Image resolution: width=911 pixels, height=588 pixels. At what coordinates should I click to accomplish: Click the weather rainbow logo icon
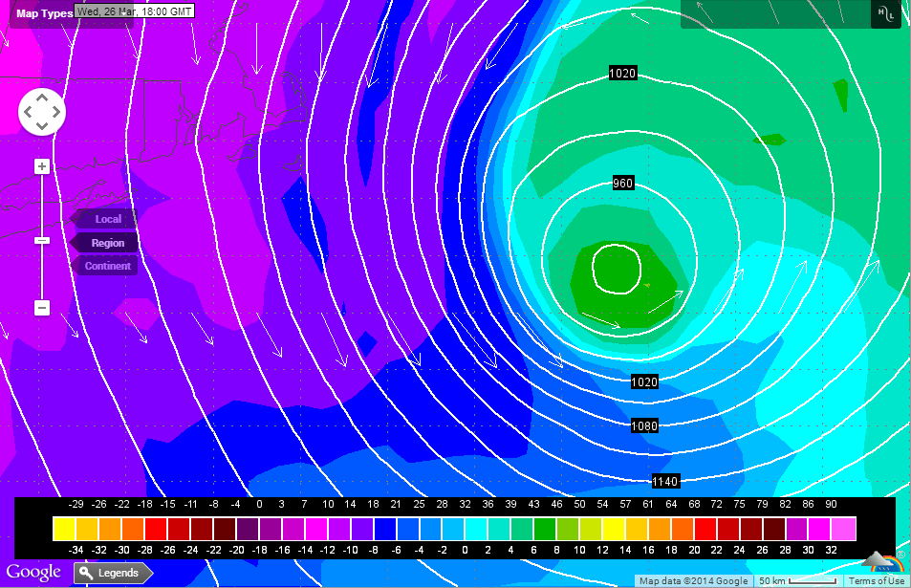coord(884,563)
